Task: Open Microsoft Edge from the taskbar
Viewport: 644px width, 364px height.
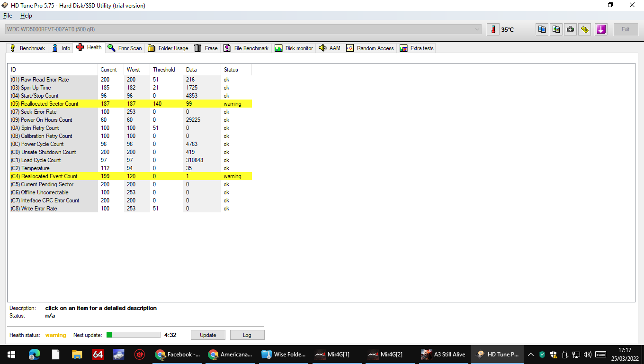Action: [34, 354]
